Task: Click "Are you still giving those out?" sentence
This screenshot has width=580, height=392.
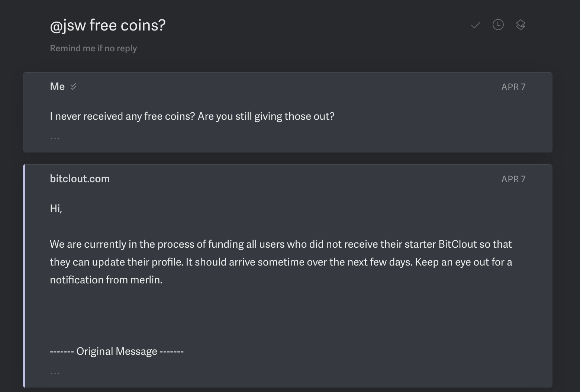Action: (x=266, y=116)
